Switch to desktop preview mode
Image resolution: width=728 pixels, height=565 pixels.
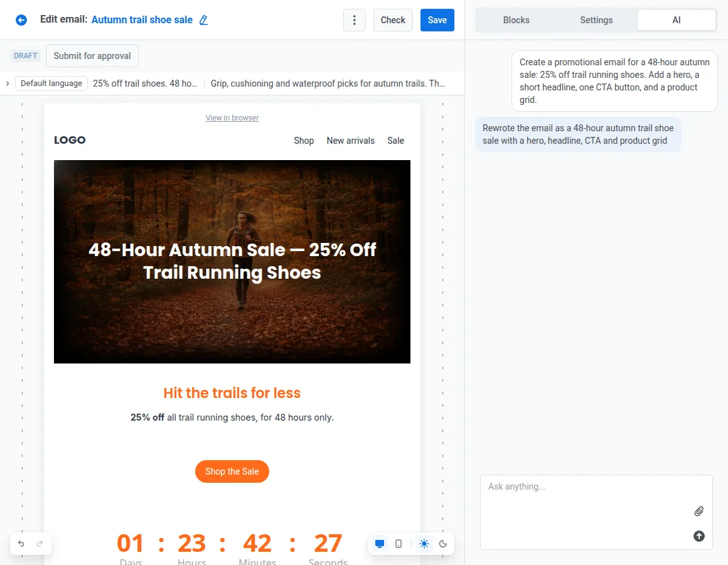click(379, 544)
